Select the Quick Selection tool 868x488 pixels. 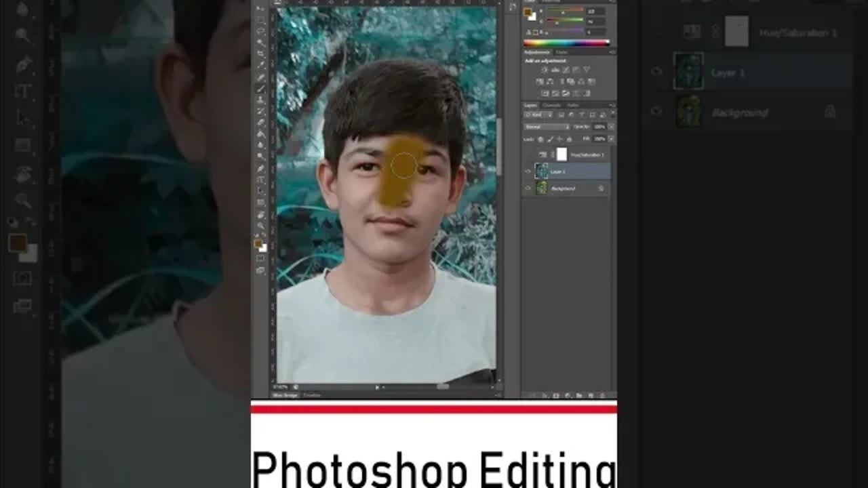[x=260, y=42]
